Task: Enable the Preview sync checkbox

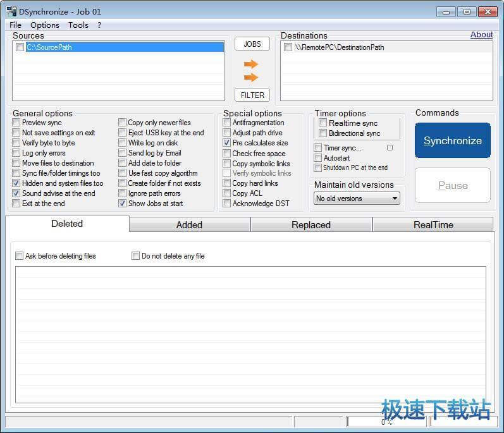Action: pyautogui.click(x=16, y=123)
